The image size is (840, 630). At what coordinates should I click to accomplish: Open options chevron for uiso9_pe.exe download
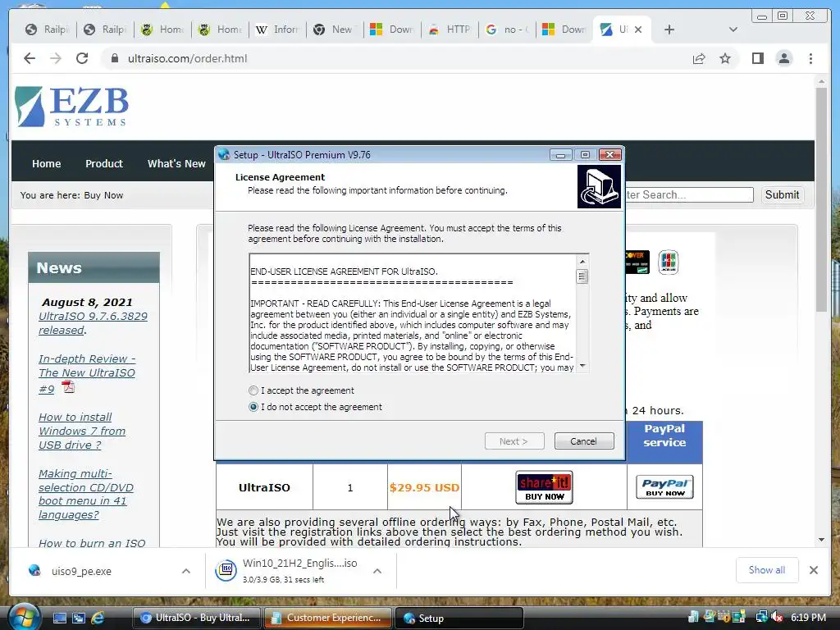click(x=186, y=571)
